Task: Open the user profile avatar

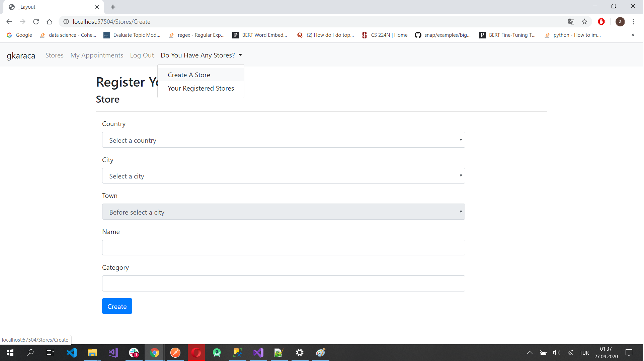Action: [620, 22]
